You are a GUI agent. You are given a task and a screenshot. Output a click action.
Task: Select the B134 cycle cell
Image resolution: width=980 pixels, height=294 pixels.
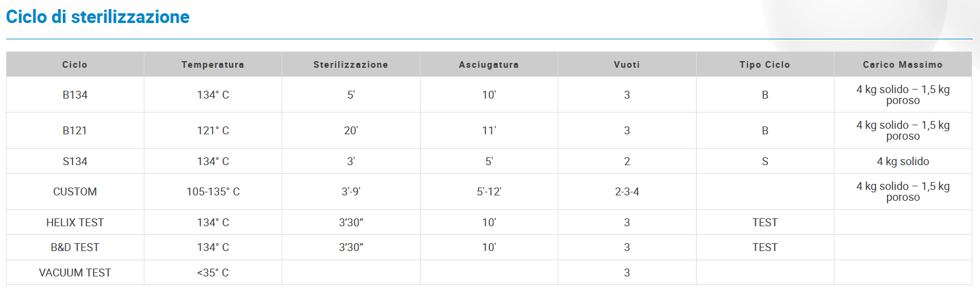(75, 95)
